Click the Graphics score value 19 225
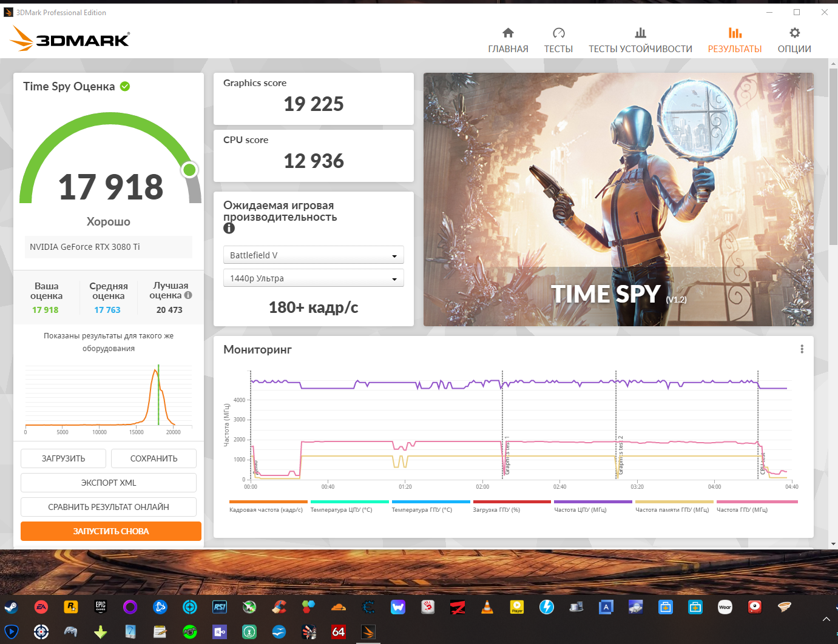The height and width of the screenshot is (644, 838). point(314,104)
